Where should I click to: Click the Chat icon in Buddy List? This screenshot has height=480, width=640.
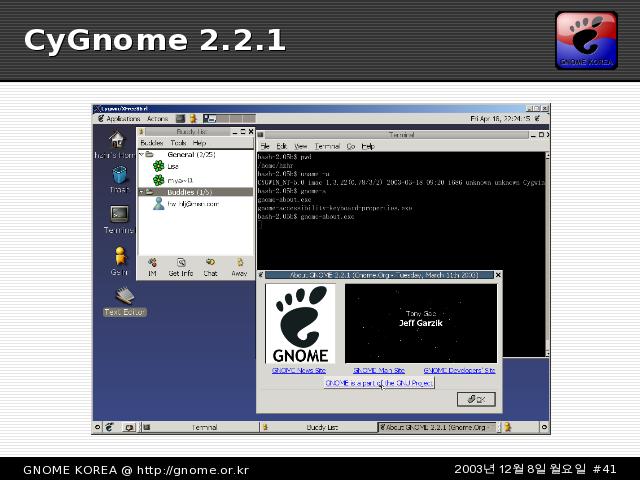[x=210, y=265]
